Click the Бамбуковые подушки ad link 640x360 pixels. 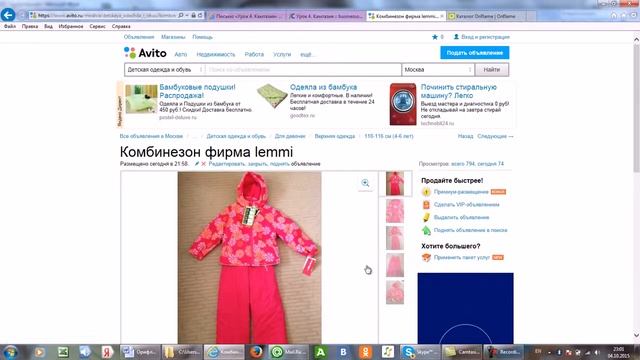(198, 91)
